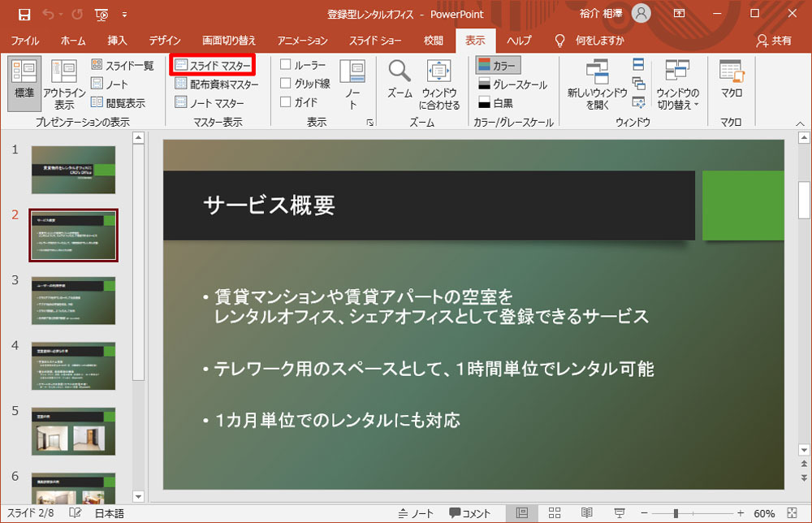812x523 pixels.
Task: Select the 画面切り替え tab
Action: [x=228, y=41]
